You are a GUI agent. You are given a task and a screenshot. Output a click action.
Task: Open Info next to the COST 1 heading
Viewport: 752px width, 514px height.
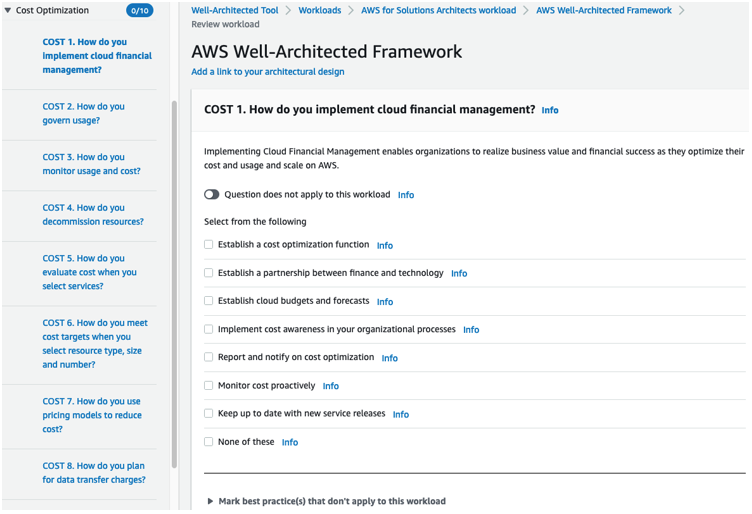550,110
